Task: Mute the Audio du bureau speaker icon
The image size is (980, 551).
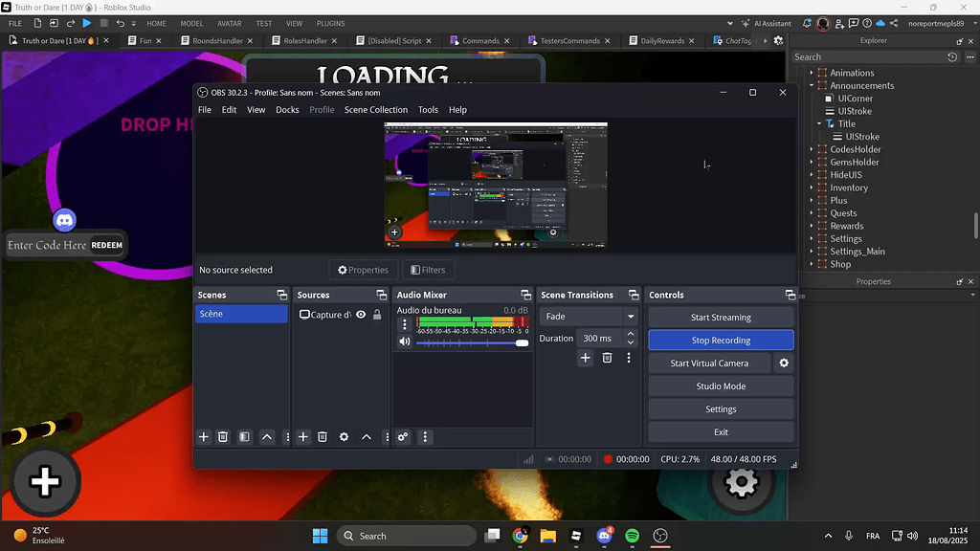Action: (x=405, y=341)
